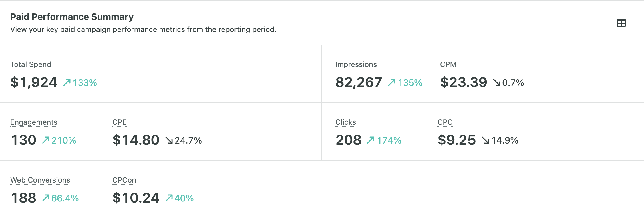The width and height of the screenshot is (644, 218).
Task: Click the down arrow beside 0.7%
Action: tap(497, 83)
